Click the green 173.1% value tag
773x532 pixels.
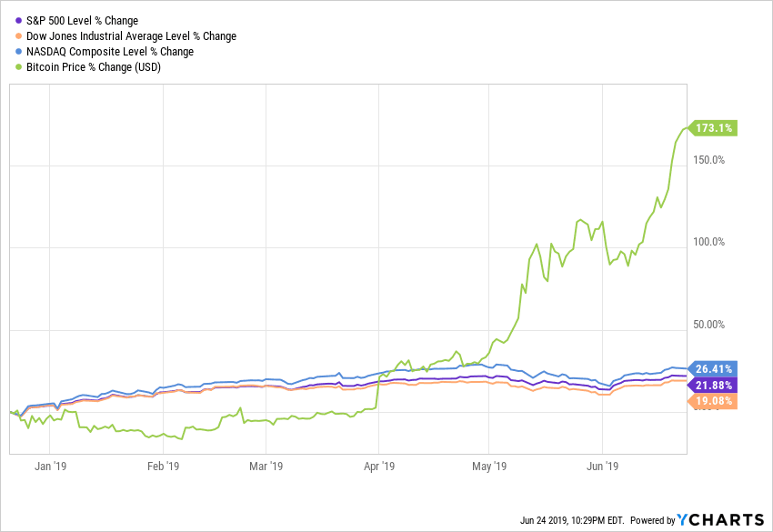click(x=715, y=128)
